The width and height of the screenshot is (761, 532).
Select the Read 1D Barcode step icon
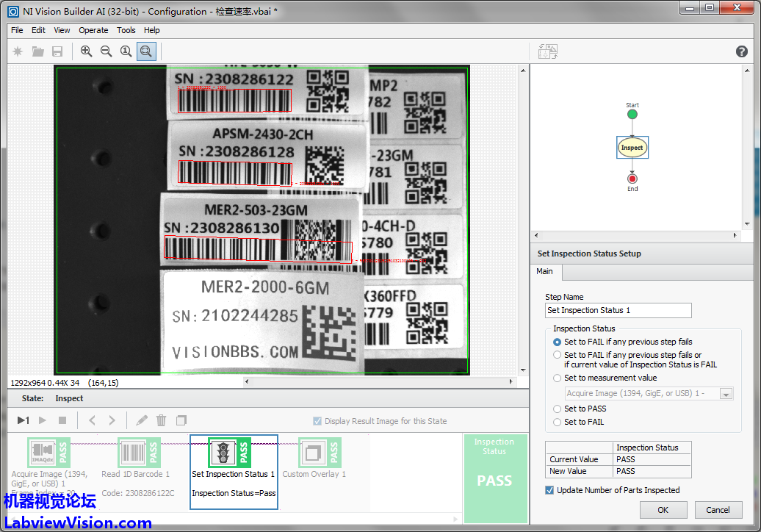point(139,453)
